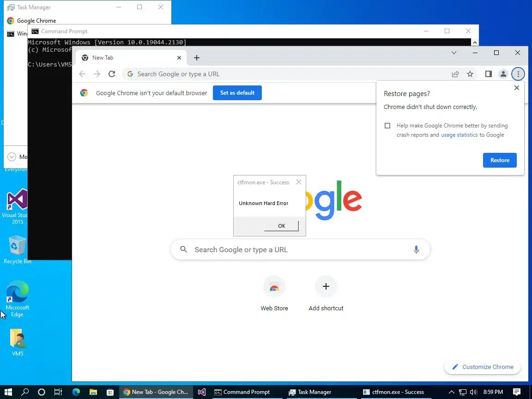Reload the page in Chrome
Screen dimensions: 532x399
click(x=112, y=74)
